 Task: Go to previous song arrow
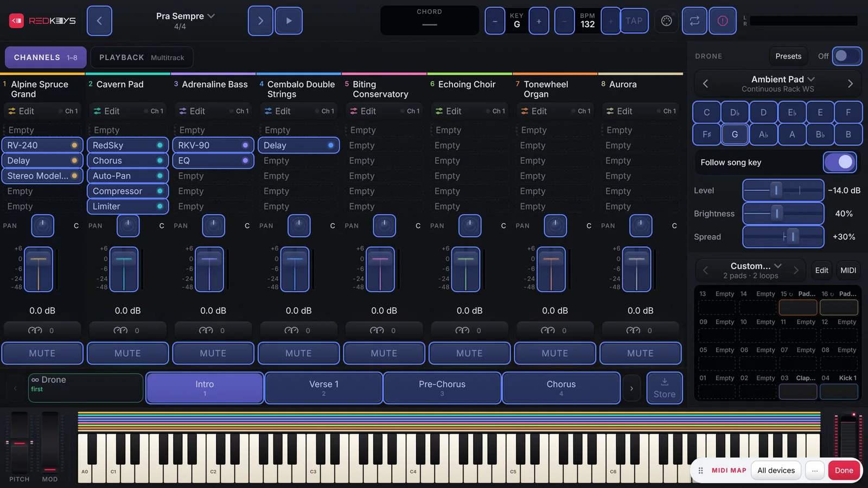coord(99,21)
